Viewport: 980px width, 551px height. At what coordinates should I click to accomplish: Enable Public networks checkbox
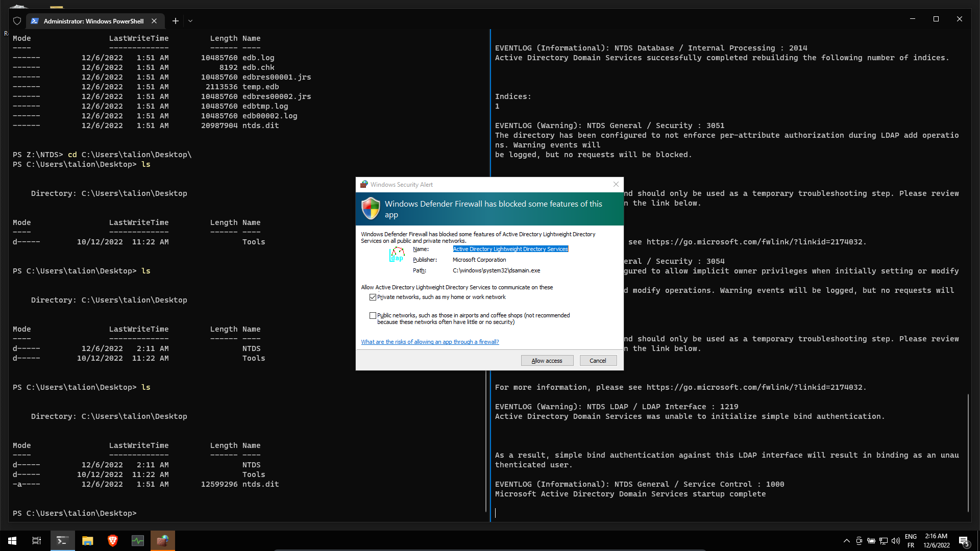(373, 315)
